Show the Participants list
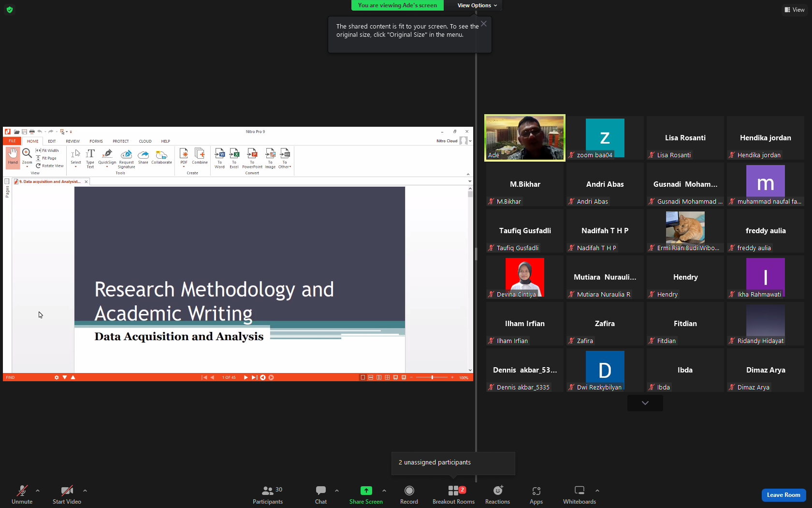Viewport: 812px width, 508px height. [x=268, y=494]
